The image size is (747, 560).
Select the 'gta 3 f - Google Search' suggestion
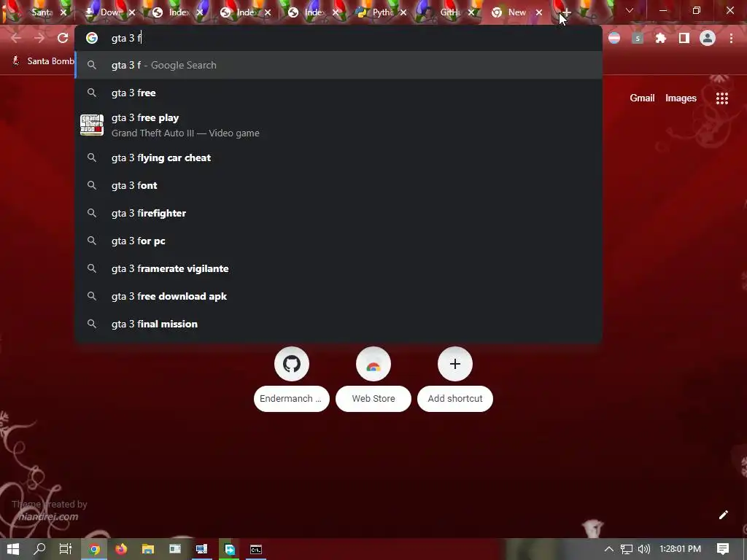(x=338, y=65)
